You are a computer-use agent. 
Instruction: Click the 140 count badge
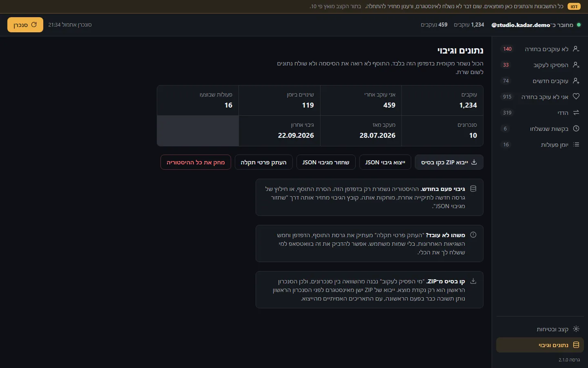pyautogui.click(x=507, y=49)
